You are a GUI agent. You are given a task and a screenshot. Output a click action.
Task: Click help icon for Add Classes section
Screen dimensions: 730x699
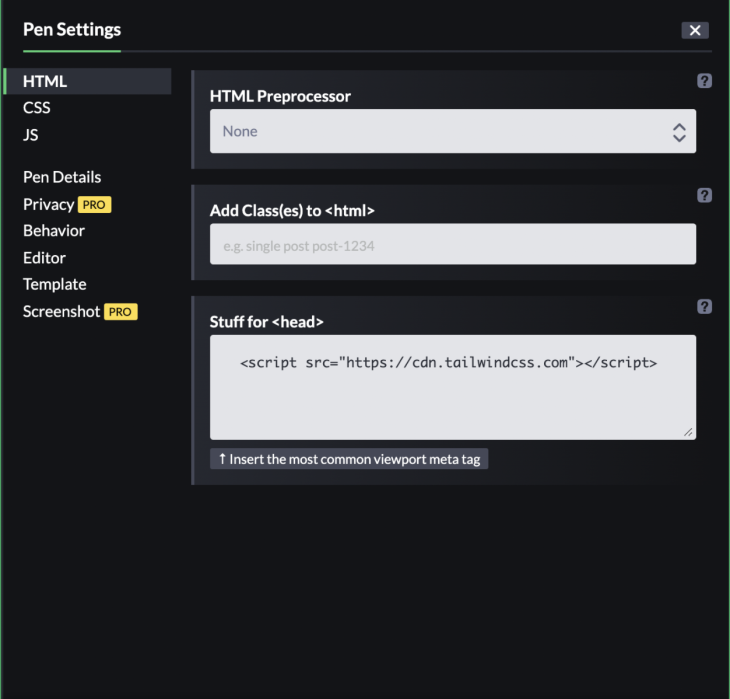tap(704, 195)
